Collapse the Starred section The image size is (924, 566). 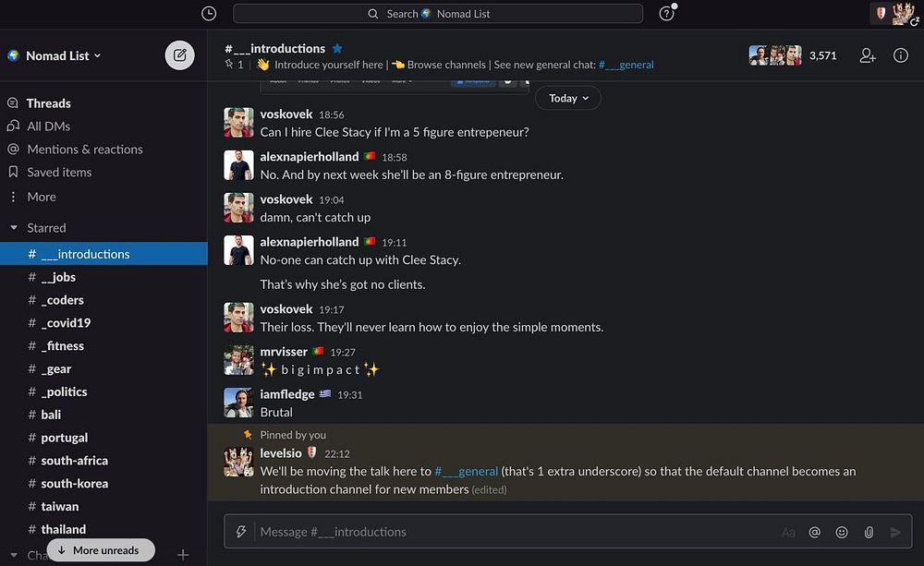14,227
